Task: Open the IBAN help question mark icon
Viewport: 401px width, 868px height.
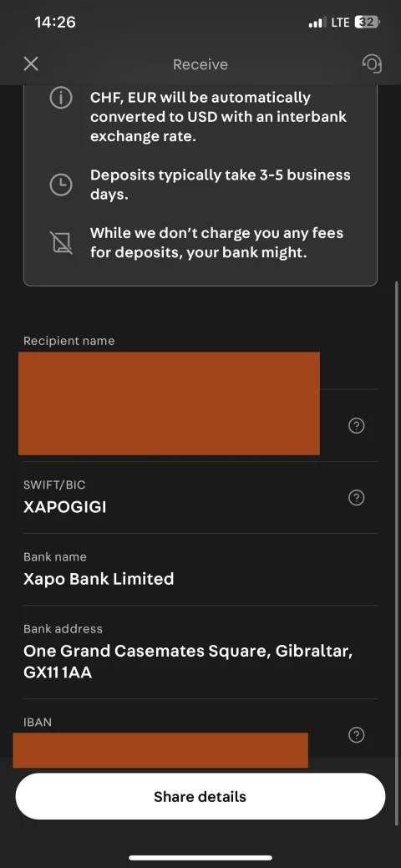Action: tap(356, 735)
